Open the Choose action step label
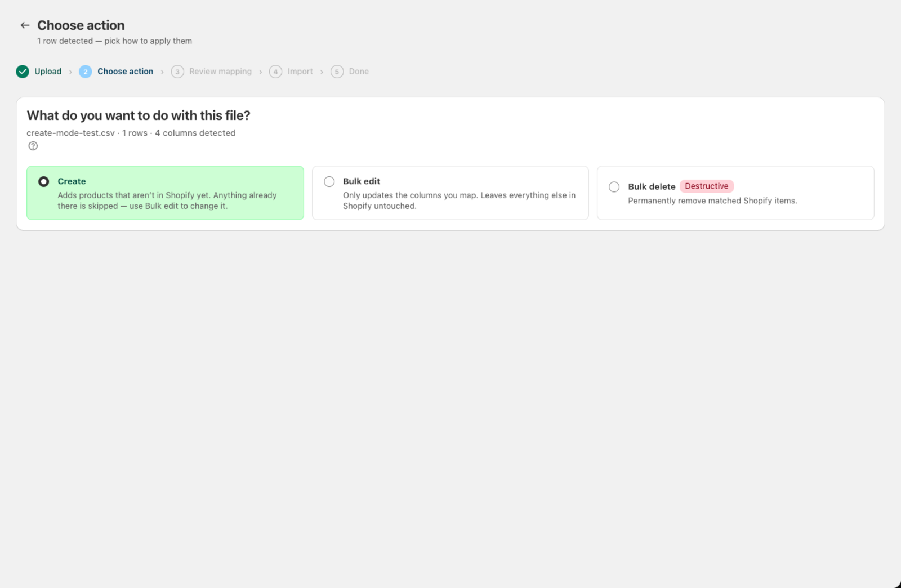Screen dimensions: 901x588 pyautogui.click(x=126, y=72)
